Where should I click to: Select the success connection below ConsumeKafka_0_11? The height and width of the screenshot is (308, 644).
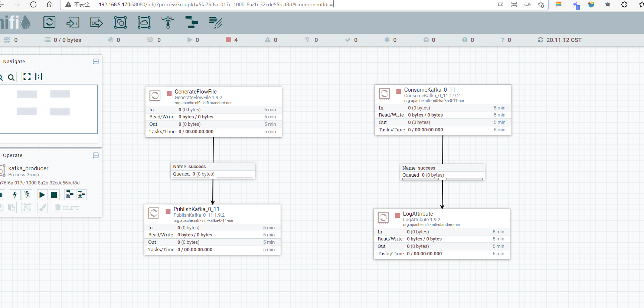point(442,172)
